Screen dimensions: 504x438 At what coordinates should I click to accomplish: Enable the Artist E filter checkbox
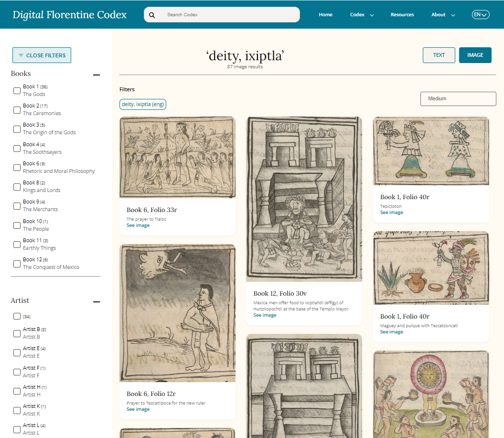(x=17, y=353)
